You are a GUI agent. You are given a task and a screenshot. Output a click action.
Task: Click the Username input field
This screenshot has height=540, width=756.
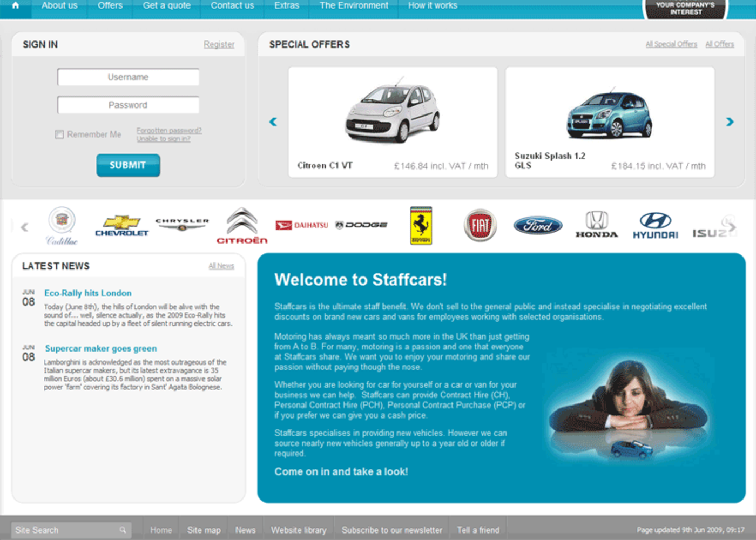[128, 77]
